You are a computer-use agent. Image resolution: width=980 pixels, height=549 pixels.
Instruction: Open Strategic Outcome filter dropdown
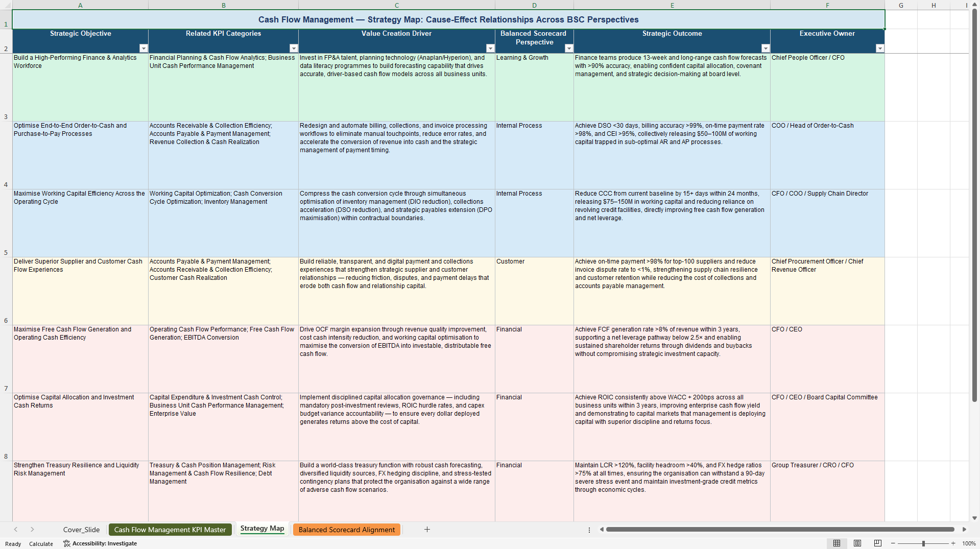(x=766, y=49)
